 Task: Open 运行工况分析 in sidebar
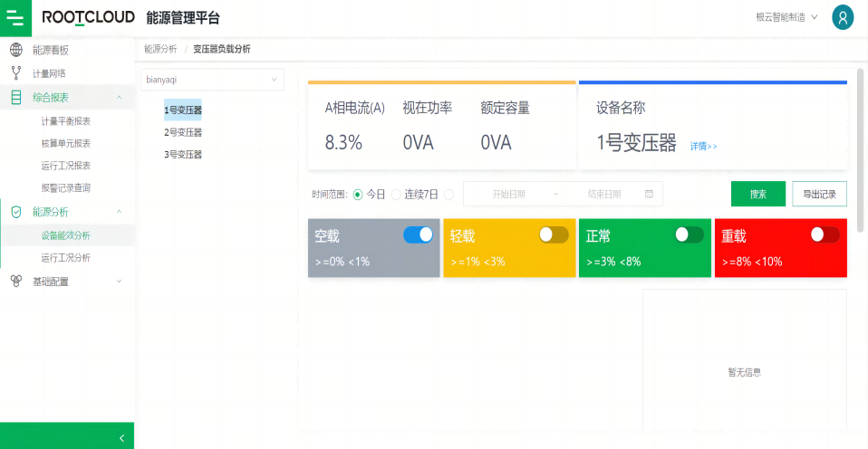(65, 258)
